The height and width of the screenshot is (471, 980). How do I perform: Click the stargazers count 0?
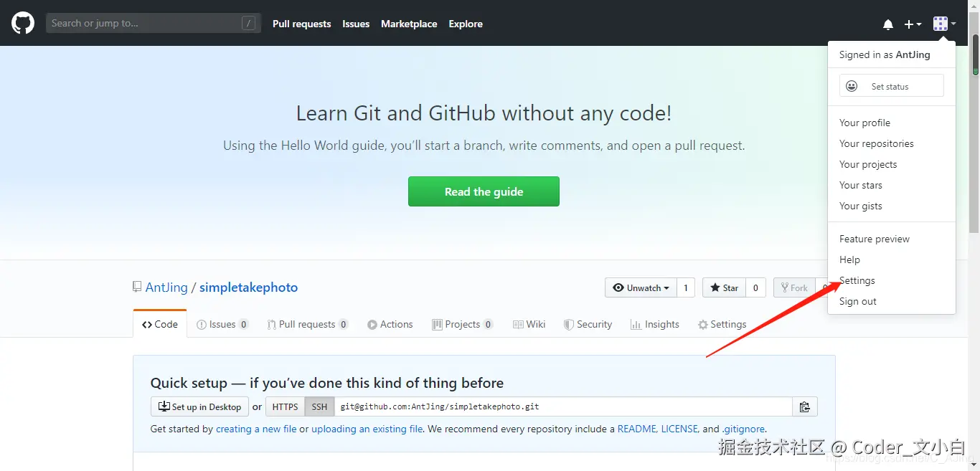[755, 287]
